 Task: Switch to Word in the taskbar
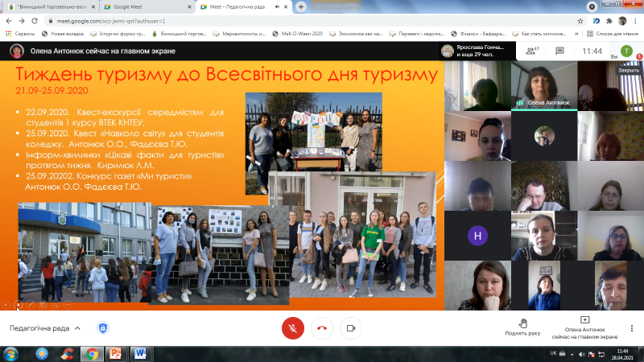[140, 354]
